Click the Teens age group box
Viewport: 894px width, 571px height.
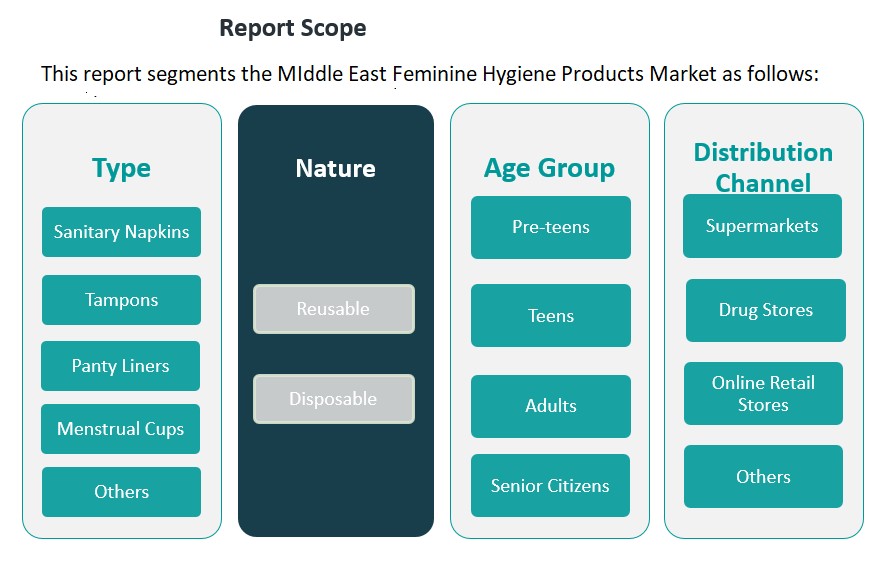pyautogui.click(x=550, y=316)
